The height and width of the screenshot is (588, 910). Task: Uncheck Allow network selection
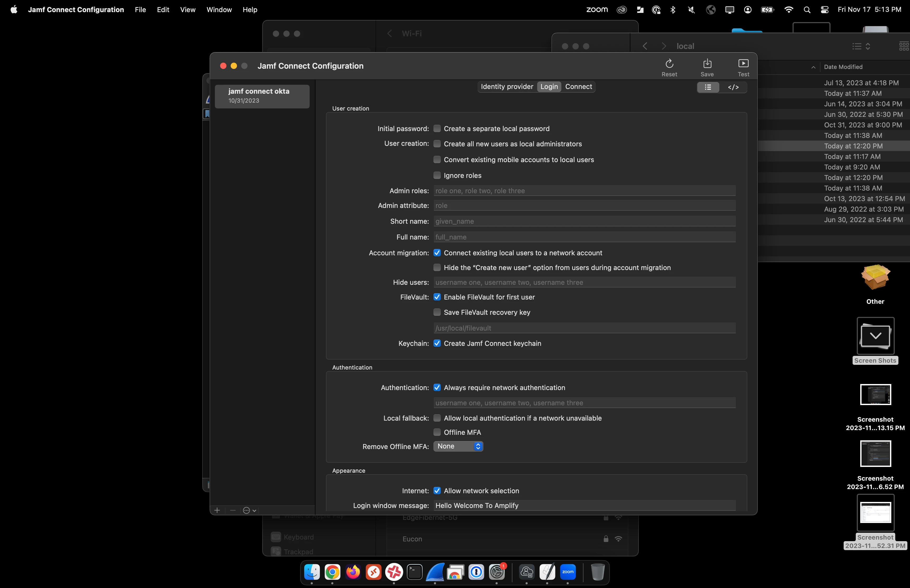(437, 490)
